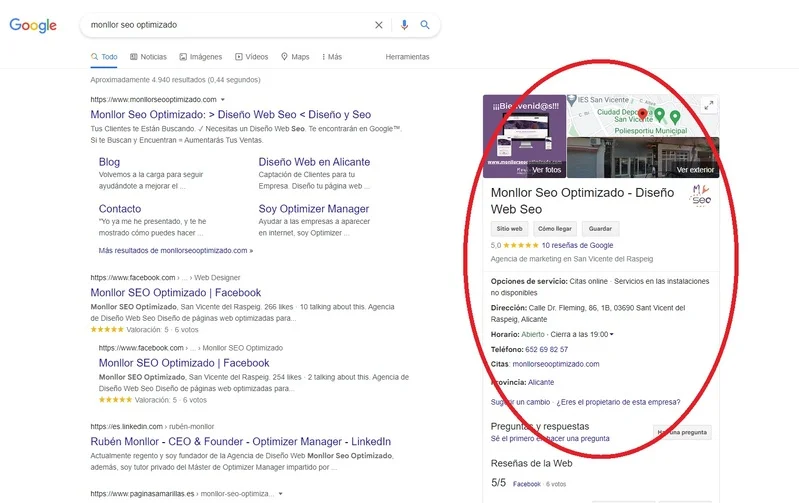Open the Más search options dropdown
The width and height of the screenshot is (799, 503).
click(331, 57)
